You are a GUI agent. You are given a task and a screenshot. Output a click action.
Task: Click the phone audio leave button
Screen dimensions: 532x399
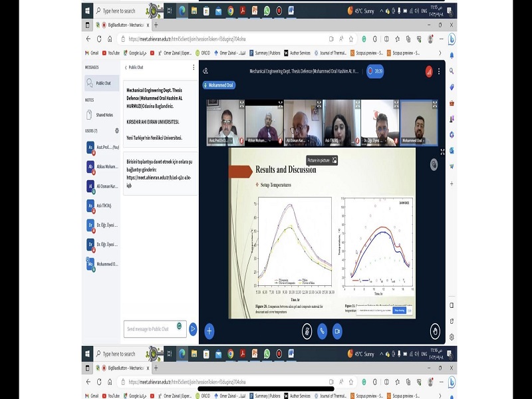coord(322,331)
